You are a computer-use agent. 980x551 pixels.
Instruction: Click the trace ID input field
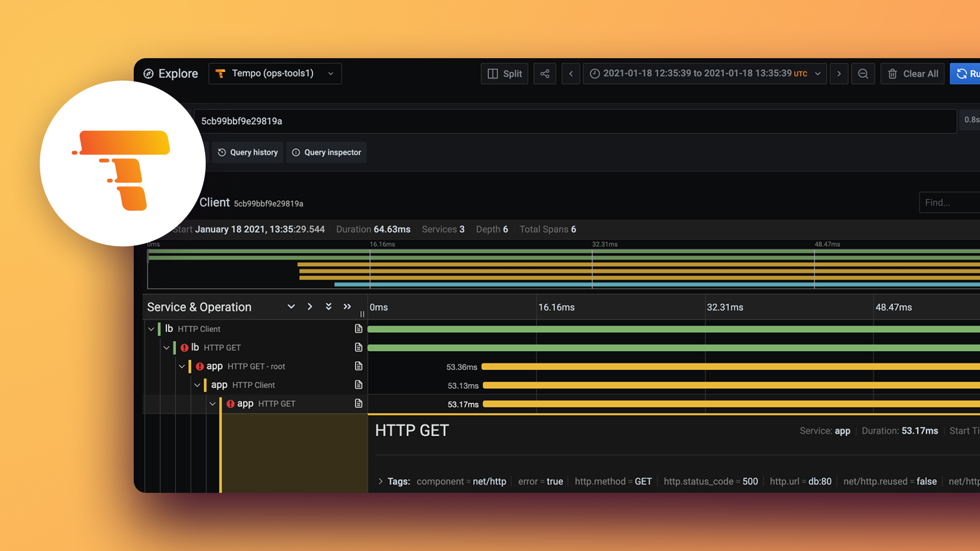459,121
